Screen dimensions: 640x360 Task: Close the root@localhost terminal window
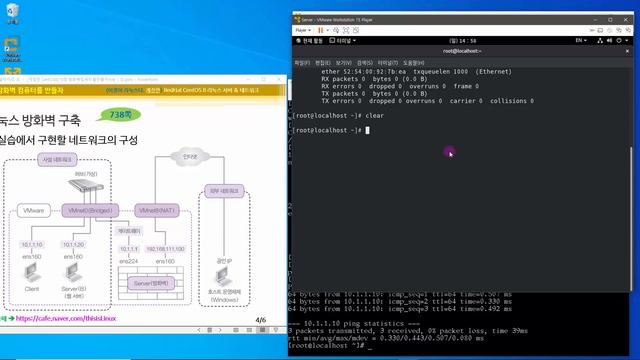tap(627, 51)
